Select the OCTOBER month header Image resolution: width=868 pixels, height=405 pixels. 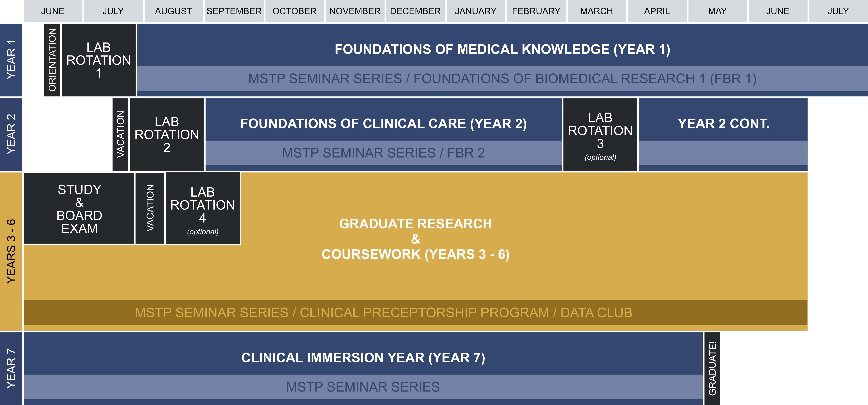click(x=294, y=11)
